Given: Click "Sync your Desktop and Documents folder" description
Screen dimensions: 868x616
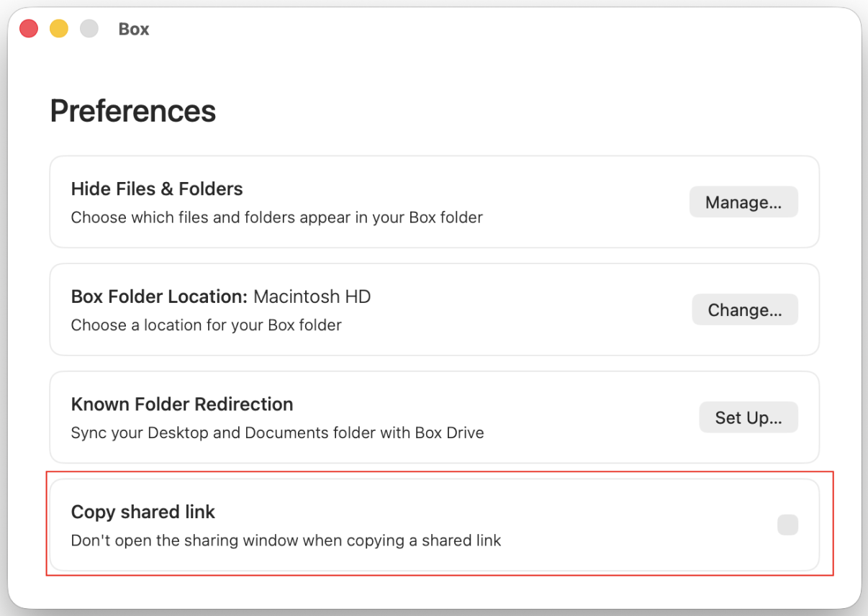Looking at the screenshot, I should 278,433.
